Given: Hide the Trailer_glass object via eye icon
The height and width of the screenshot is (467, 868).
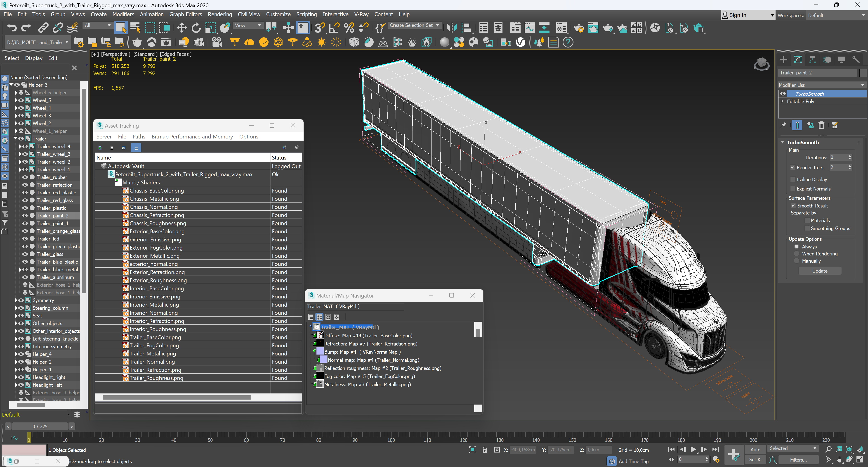Looking at the screenshot, I should [25, 254].
